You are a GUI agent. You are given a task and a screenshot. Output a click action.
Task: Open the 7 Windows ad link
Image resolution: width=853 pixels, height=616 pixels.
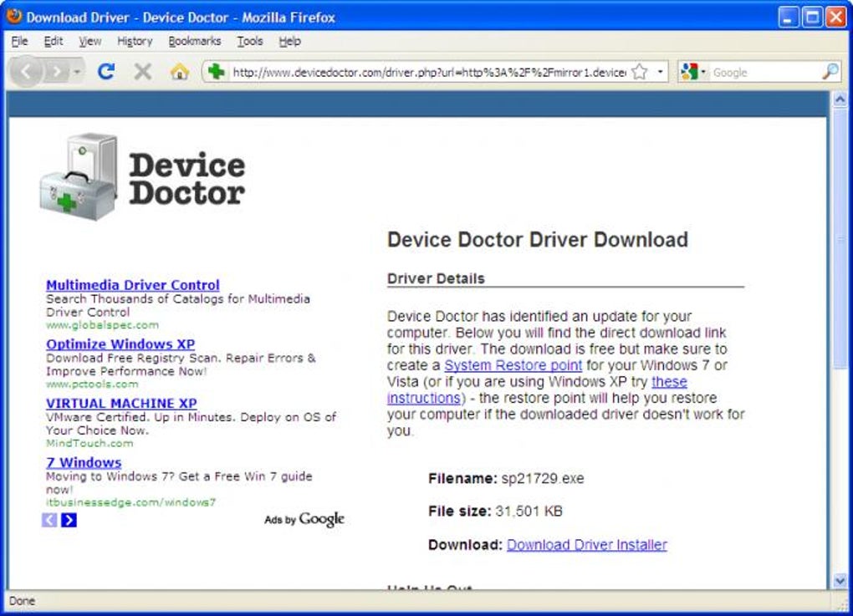[x=84, y=463]
